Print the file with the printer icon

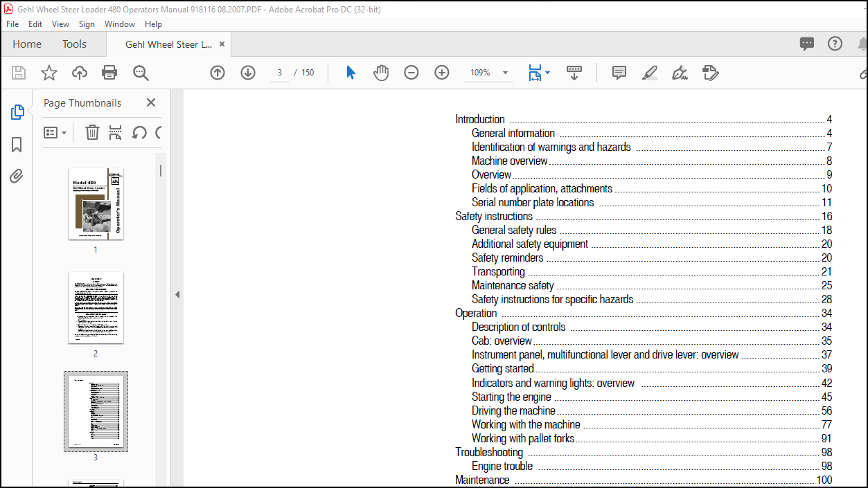pos(109,73)
